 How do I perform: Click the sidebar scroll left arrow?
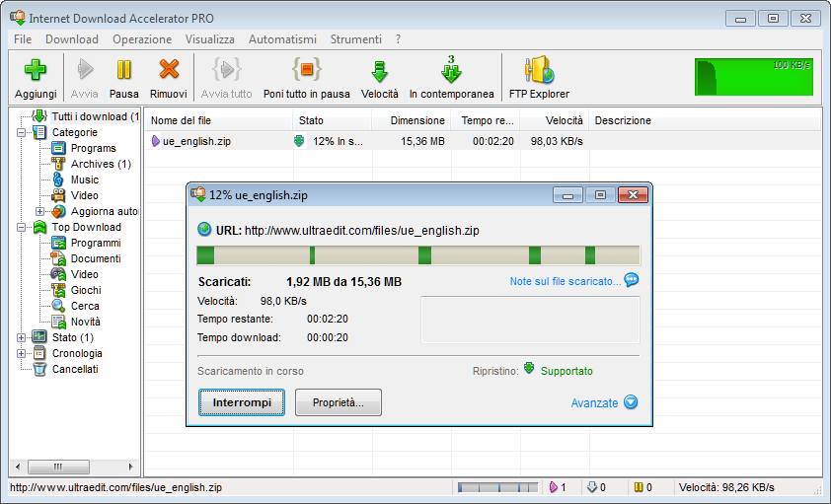18,467
